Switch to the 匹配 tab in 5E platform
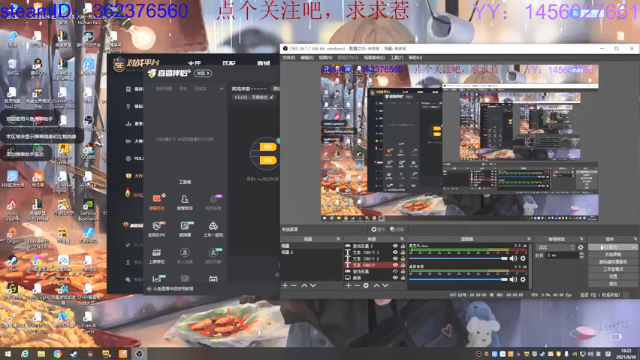The image size is (640, 360). (229, 63)
